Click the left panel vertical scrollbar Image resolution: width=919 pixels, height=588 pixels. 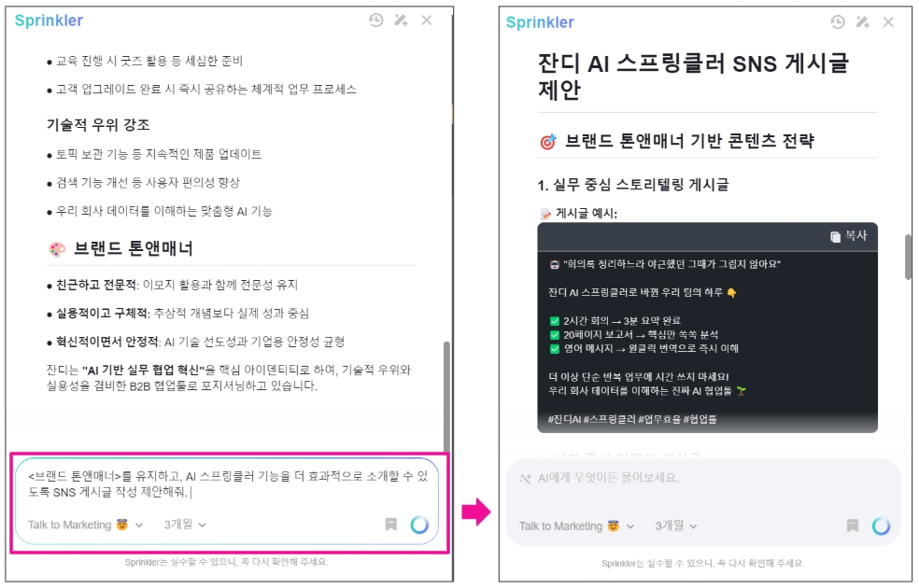pos(446,397)
